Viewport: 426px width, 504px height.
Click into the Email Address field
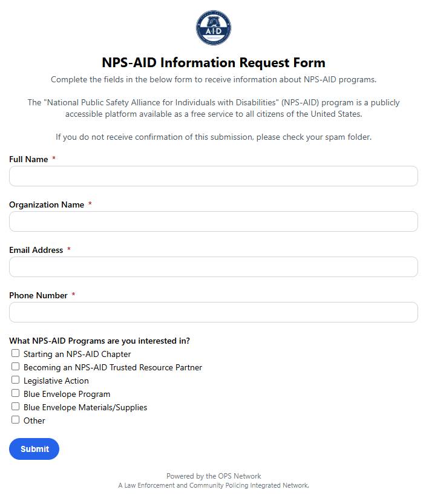tap(213, 267)
